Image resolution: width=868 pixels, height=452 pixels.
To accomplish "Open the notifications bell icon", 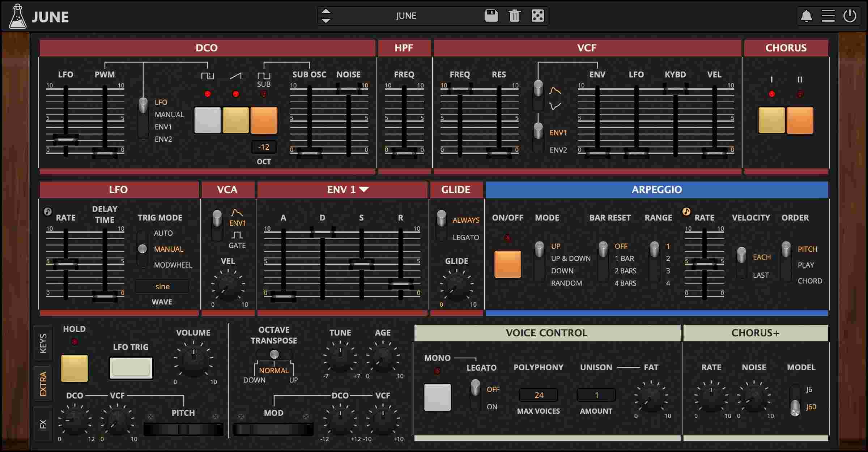I will tap(806, 16).
